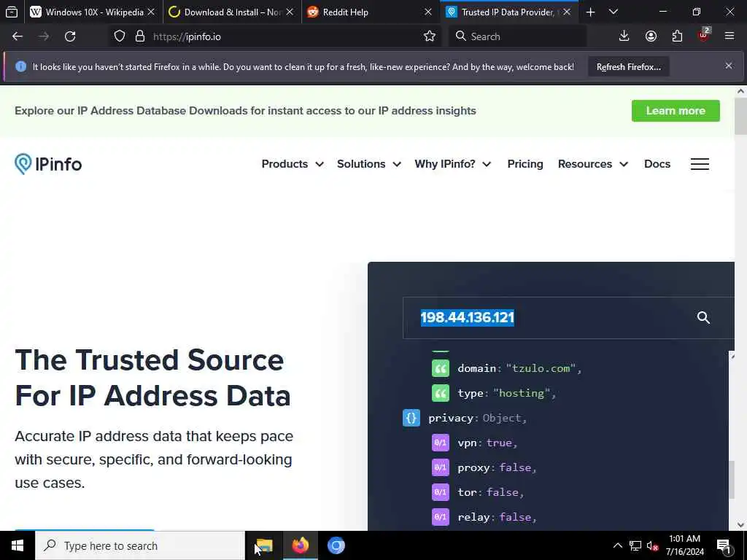Click the tor boolean type icon

click(440, 492)
